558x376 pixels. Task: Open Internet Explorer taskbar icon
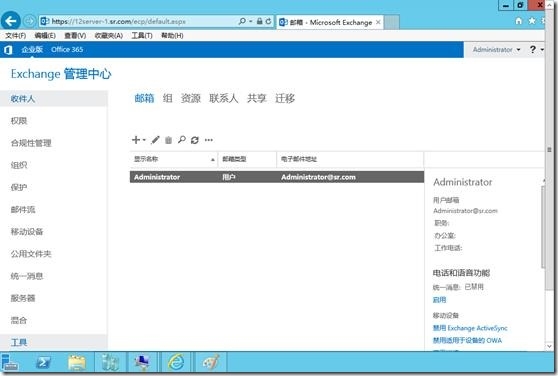click(176, 362)
